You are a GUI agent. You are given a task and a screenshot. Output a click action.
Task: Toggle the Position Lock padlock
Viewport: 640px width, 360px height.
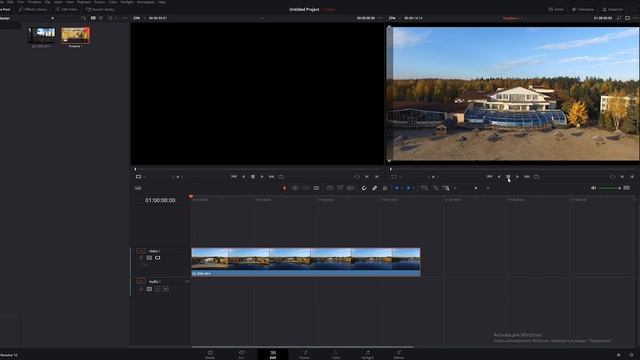click(x=385, y=188)
